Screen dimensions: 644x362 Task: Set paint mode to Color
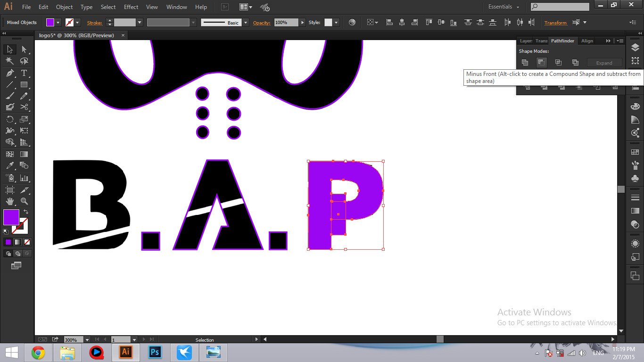tap(8, 242)
